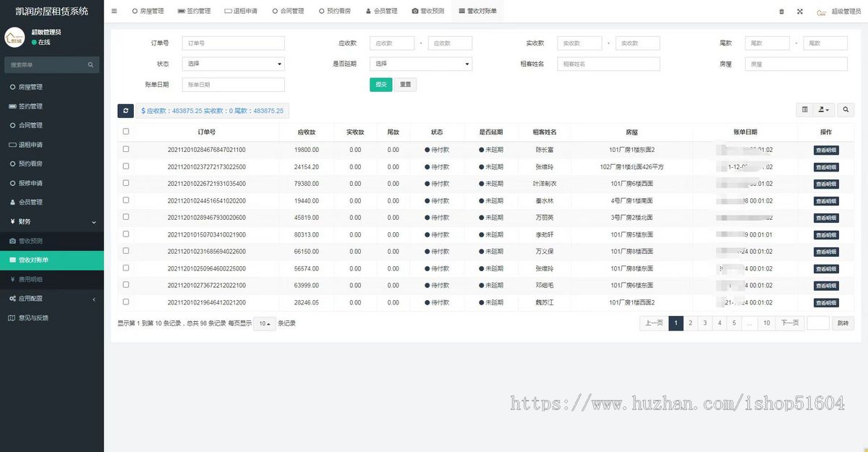Click the magnifier icon in the sidebar search box
Image resolution: width=868 pixels, height=452 pixels.
tap(90, 64)
